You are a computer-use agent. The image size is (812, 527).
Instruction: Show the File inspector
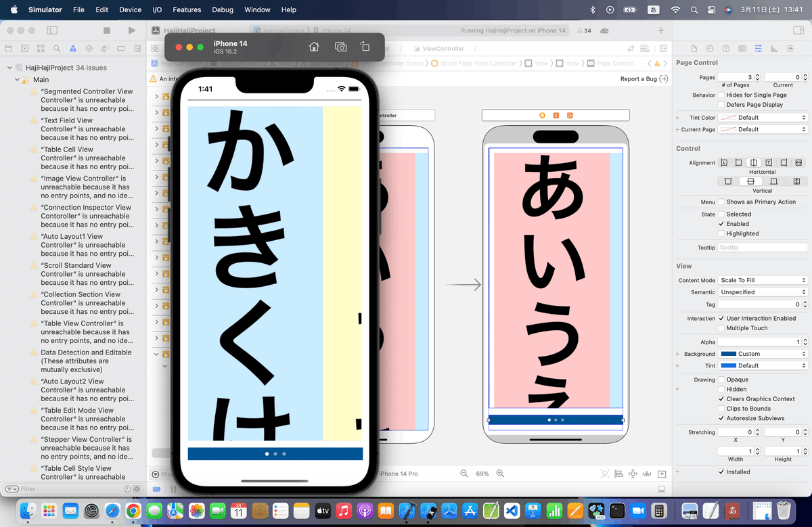coord(694,49)
